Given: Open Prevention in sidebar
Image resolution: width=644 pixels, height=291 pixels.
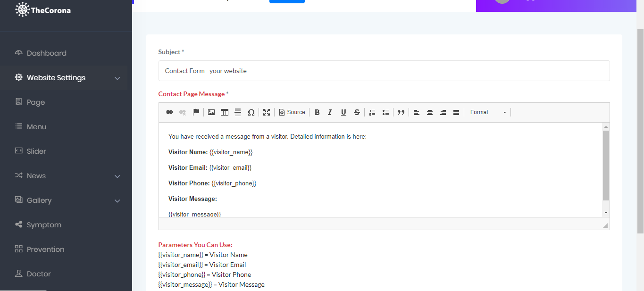Looking at the screenshot, I should point(45,249).
